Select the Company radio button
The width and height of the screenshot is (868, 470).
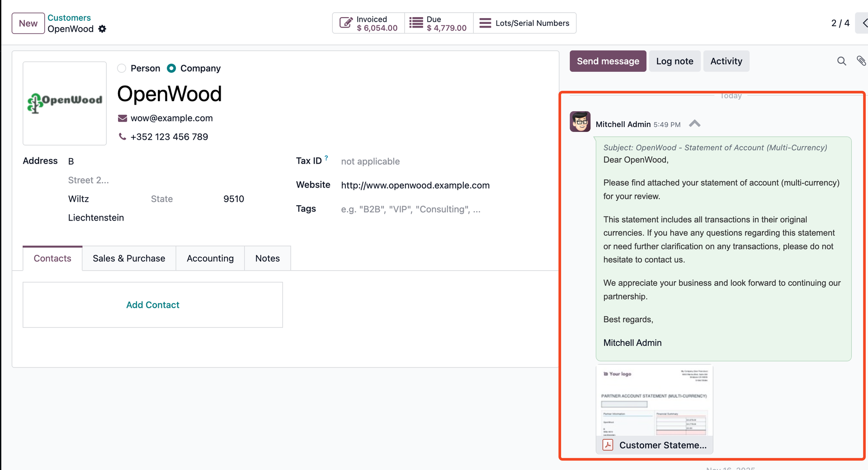[171, 68]
